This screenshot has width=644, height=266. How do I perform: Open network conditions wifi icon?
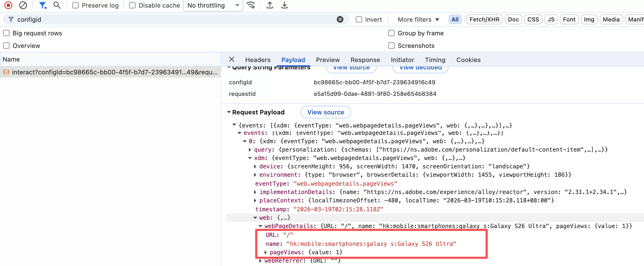251,5
